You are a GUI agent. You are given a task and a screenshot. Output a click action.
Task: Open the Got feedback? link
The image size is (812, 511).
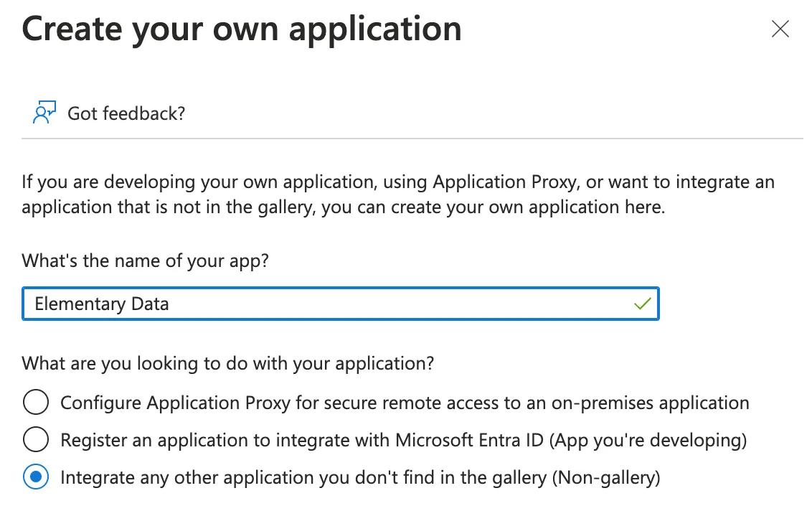pos(126,113)
